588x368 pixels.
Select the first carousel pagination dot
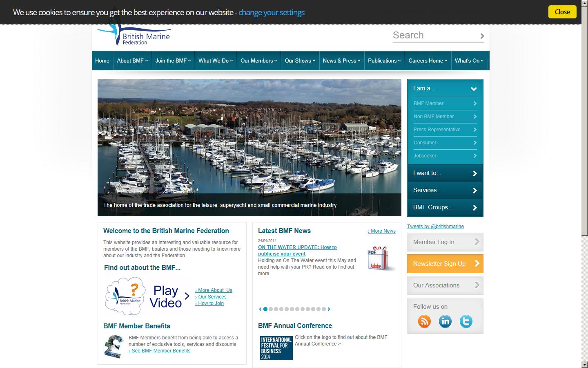tap(265, 310)
